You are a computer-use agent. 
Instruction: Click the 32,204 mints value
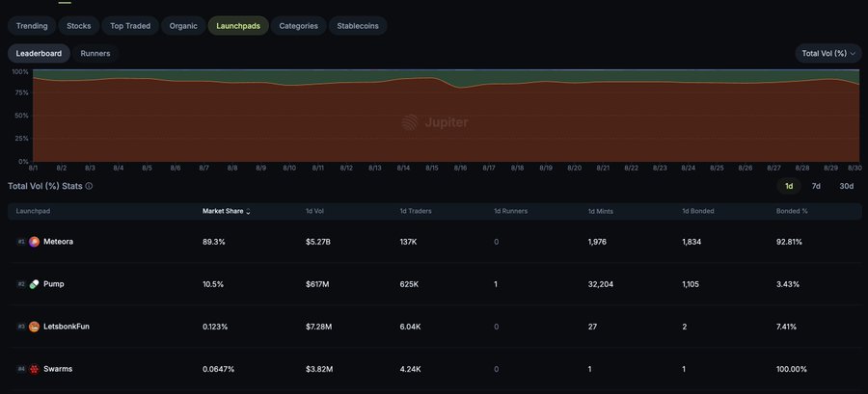click(x=601, y=284)
